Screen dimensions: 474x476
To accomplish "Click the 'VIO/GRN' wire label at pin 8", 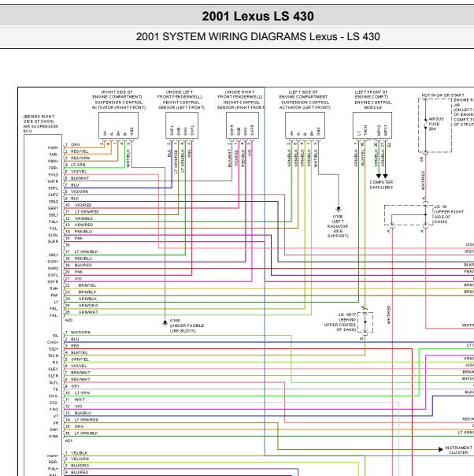I will click(80, 192).
